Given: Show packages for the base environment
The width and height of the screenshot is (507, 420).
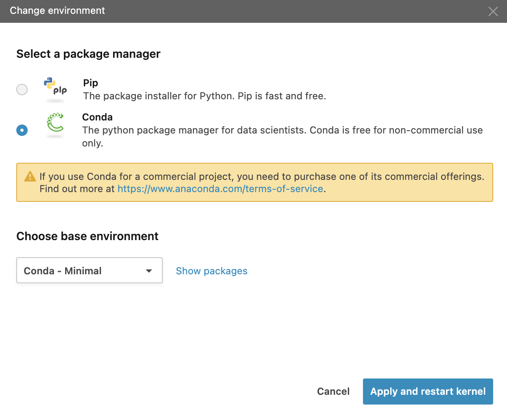Looking at the screenshot, I should (x=212, y=271).
